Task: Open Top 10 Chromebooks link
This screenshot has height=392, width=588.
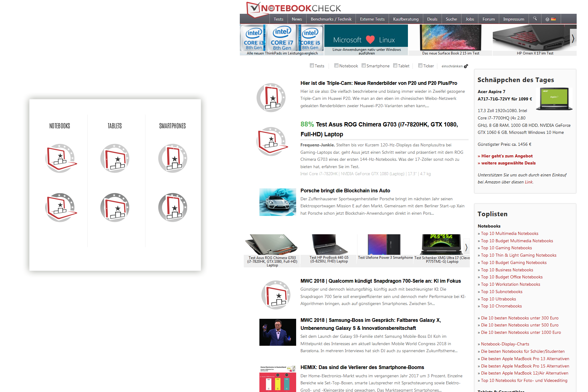Action: pos(501,306)
